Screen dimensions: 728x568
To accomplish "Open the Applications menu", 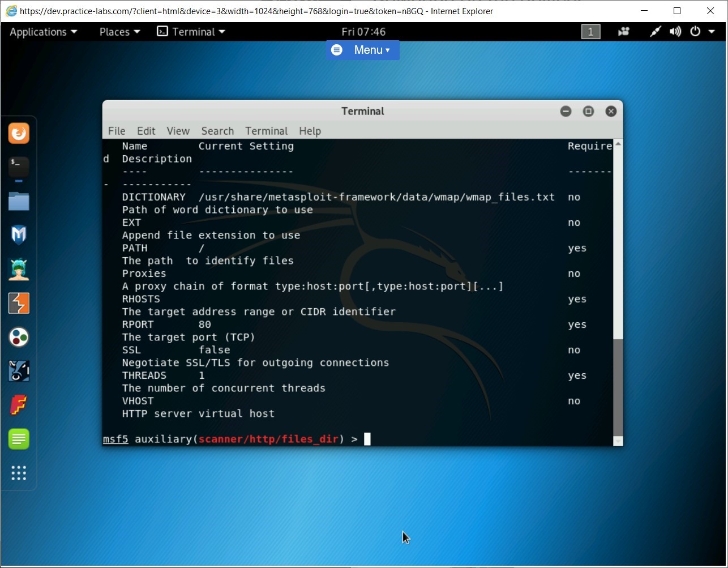I will (x=40, y=32).
